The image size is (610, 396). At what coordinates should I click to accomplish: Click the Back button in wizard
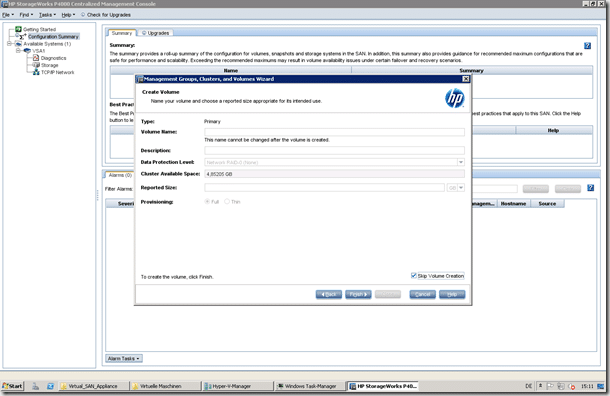pyautogui.click(x=329, y=294)
